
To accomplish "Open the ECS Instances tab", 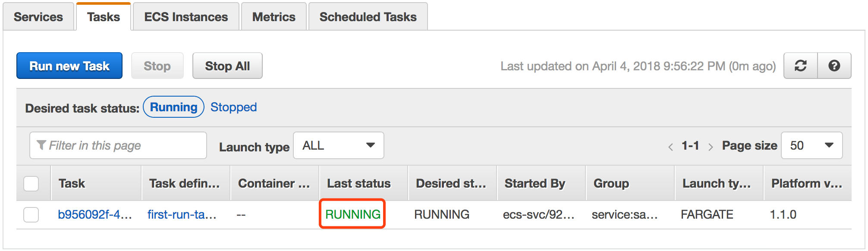I will coord(186,17).
